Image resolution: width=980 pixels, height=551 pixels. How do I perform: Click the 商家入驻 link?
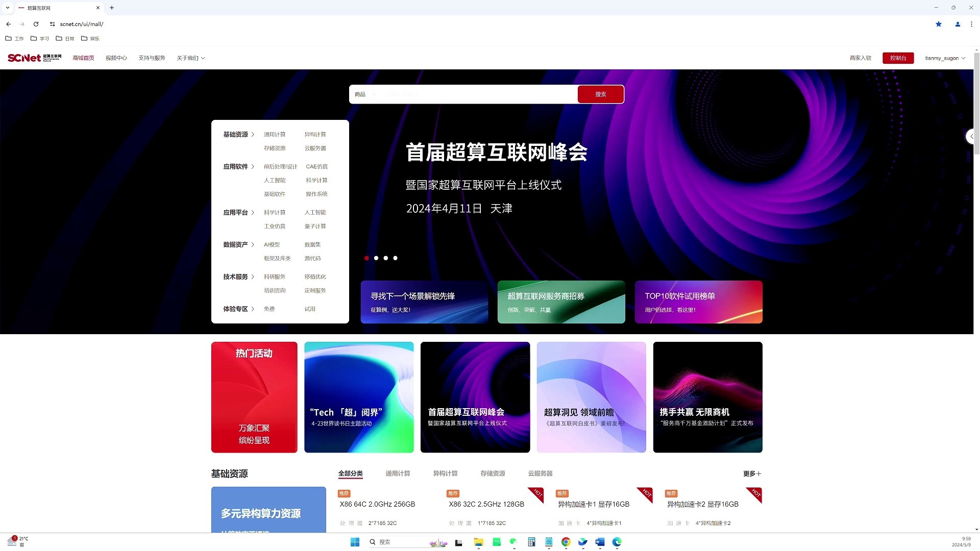coord(861,58)
